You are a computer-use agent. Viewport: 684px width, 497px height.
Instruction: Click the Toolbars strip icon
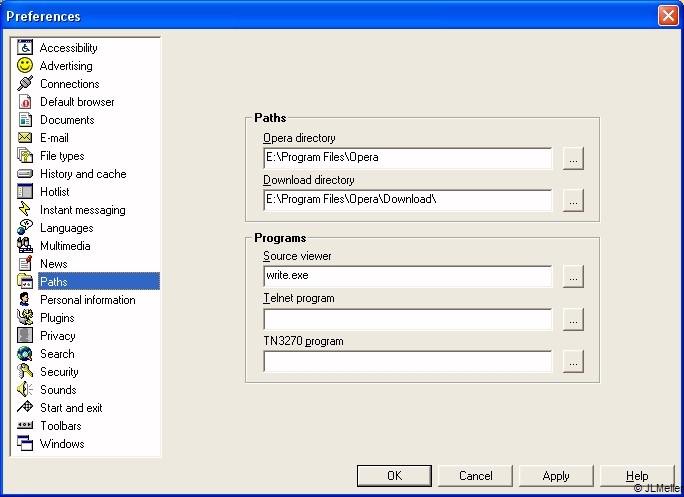pyautogui.click(x=25, y=425)
